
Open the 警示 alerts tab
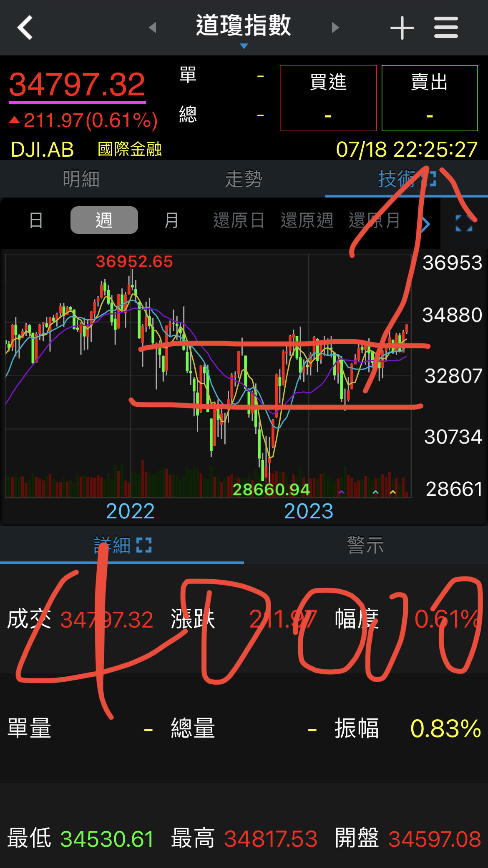pyautogui.click(x=366, y=545)
